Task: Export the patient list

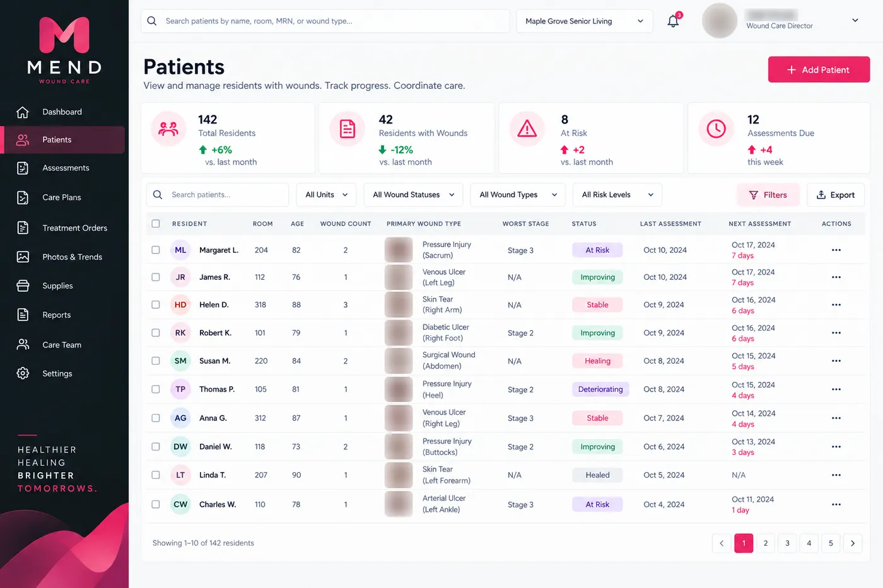Action: pyautogui.click(x=836, y=195)
